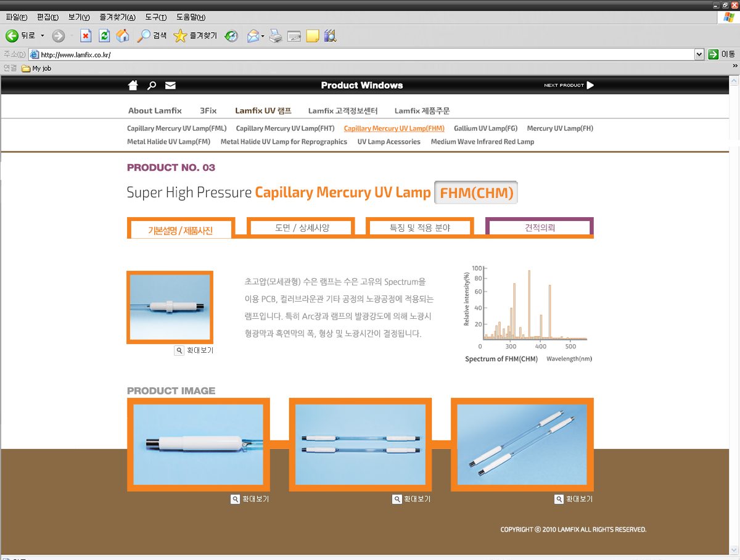Click the Print icon in browser toolbar
Image resolution: width=740 pixels, height=560 pixels.
(x=276, y=36)
